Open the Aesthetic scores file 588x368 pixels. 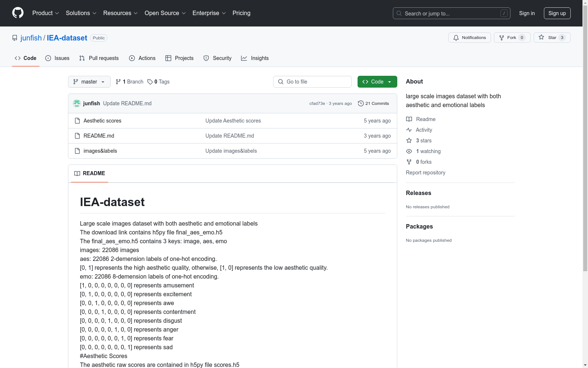point(103,121)
